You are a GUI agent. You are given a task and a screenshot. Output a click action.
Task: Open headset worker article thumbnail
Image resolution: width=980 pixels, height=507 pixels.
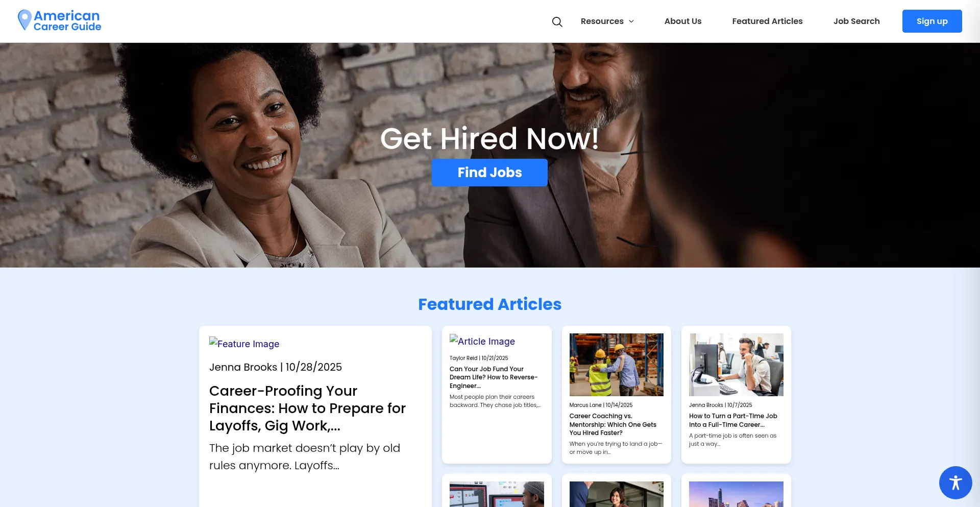[x=736, y=365]
